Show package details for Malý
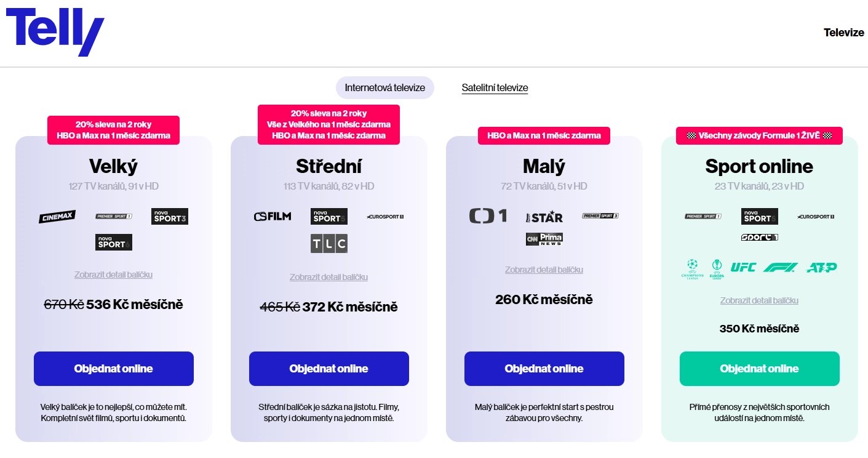Screen dimensions: 868x458 tap(544, 269)
